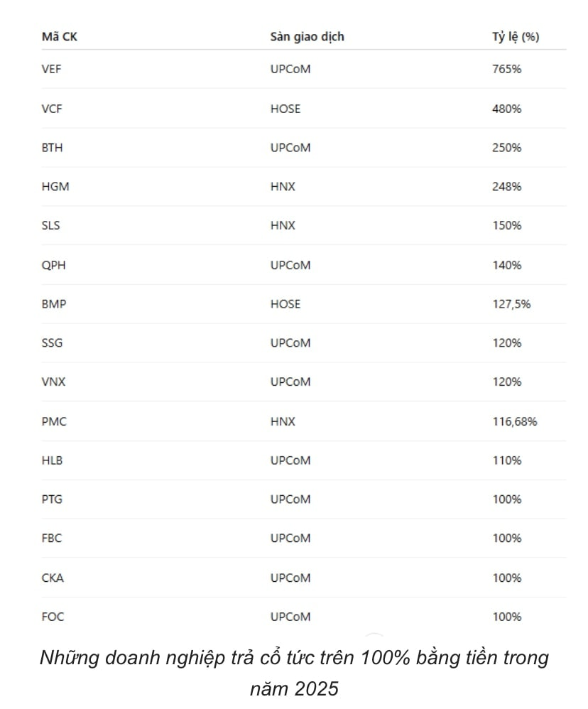Click the 110% ratio value

507,460
